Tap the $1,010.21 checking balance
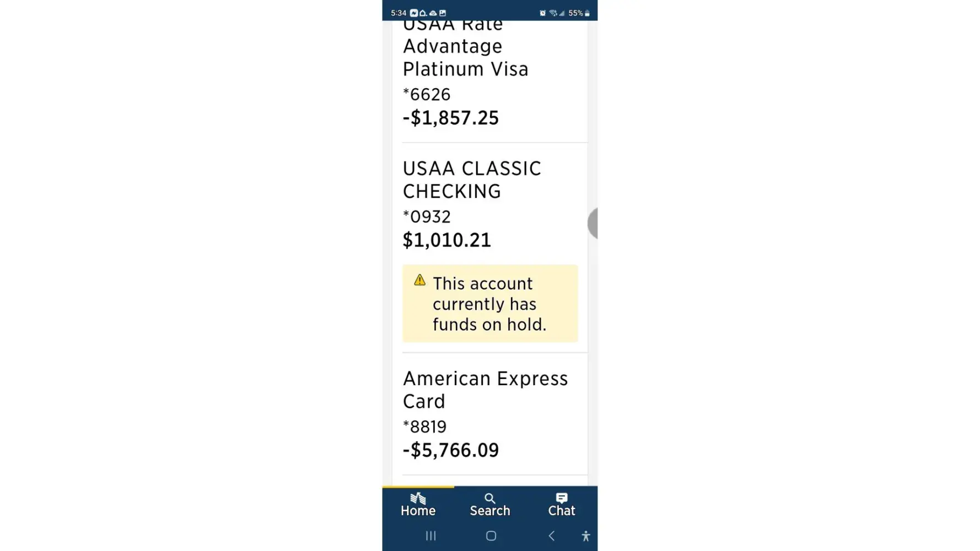Image resolution: width=980 pixels, height=551 pixels. (446, 240)
